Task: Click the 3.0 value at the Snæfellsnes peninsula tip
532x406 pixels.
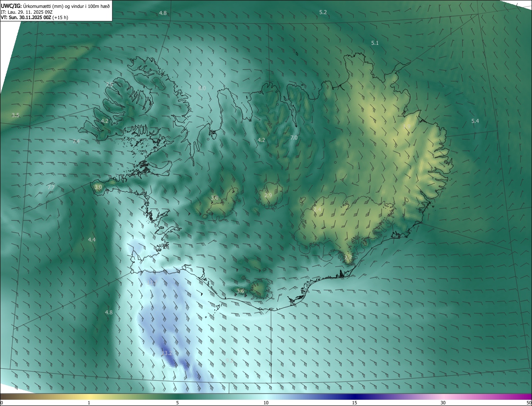Action: [98, 187]
